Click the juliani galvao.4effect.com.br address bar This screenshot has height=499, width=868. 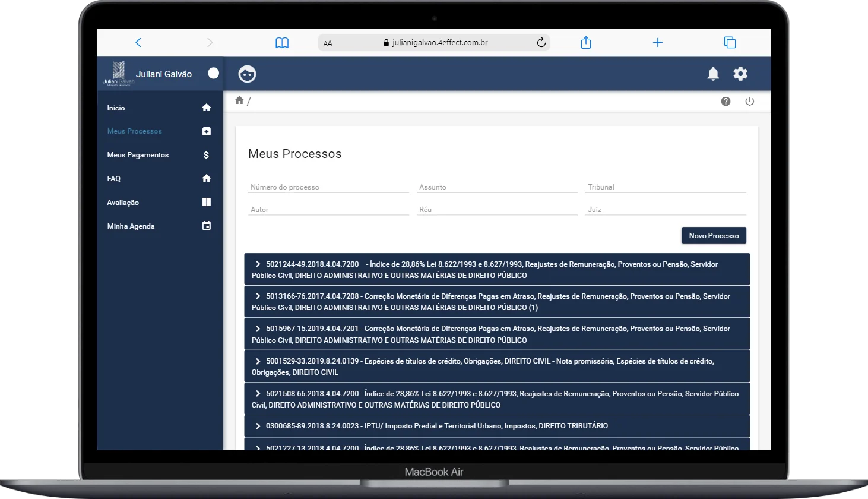click(x=434, y=43)
